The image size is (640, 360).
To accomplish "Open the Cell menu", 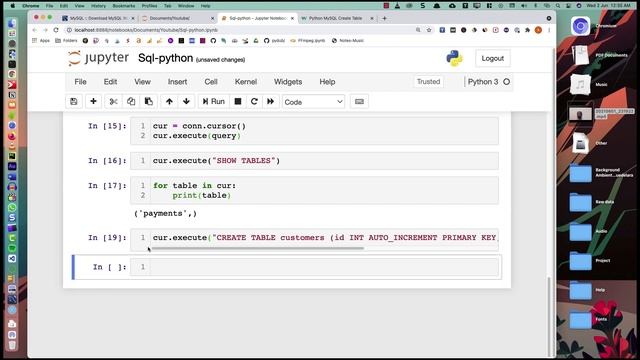I will click(x=211, y=82).
